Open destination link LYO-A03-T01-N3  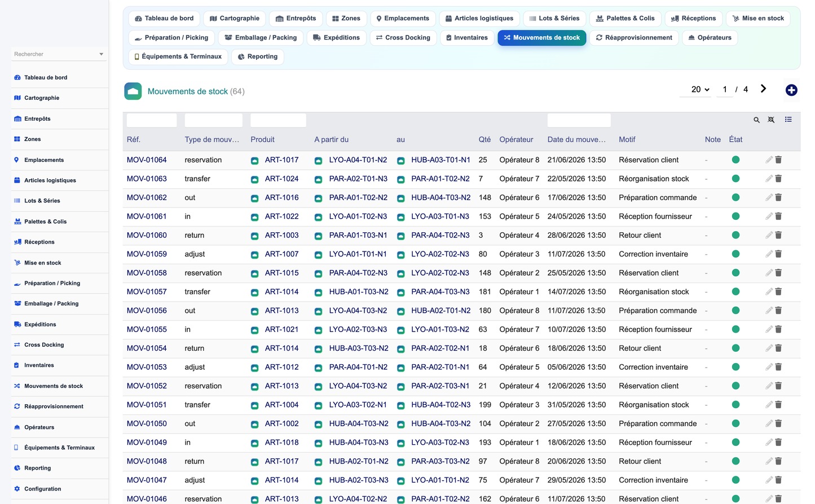[440, 216]
